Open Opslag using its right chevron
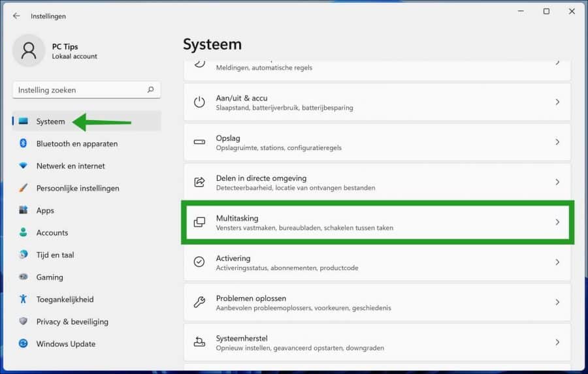The width and height of the screenshot is (588, 374). (x=557, y=142)
